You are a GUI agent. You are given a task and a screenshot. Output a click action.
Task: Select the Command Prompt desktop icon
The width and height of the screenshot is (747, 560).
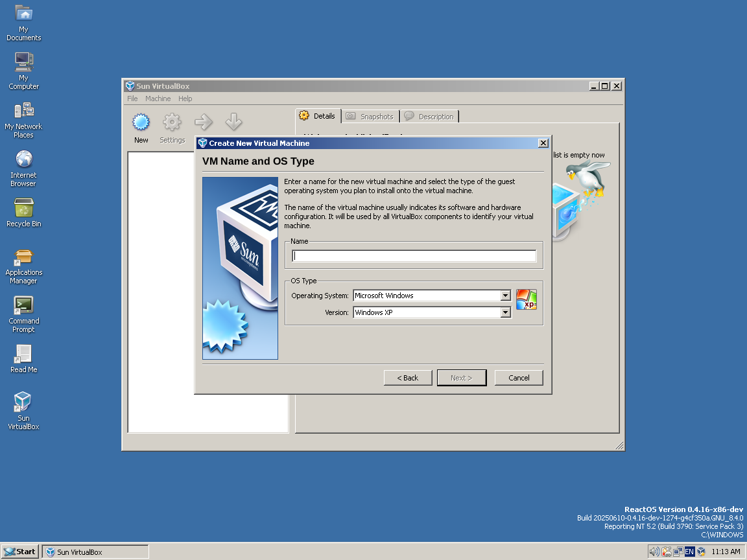coord(24,315)
